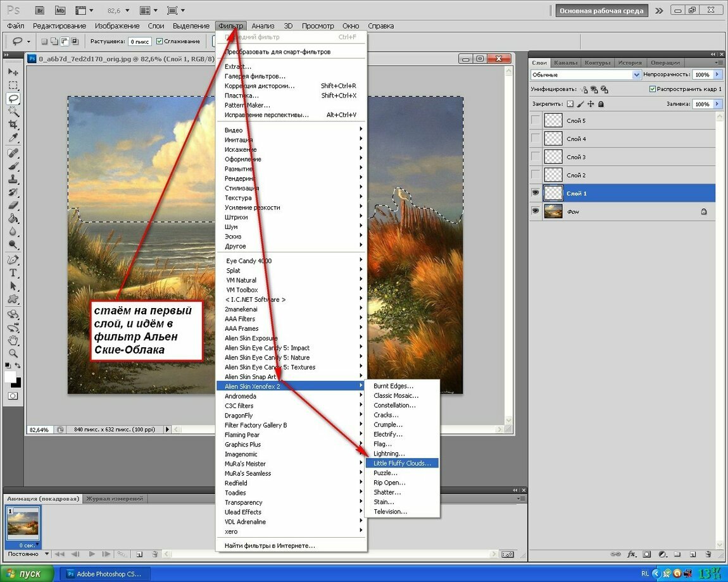Select the Lasso tool in the toolbox
728x582 pixels.
coord(13,98)
